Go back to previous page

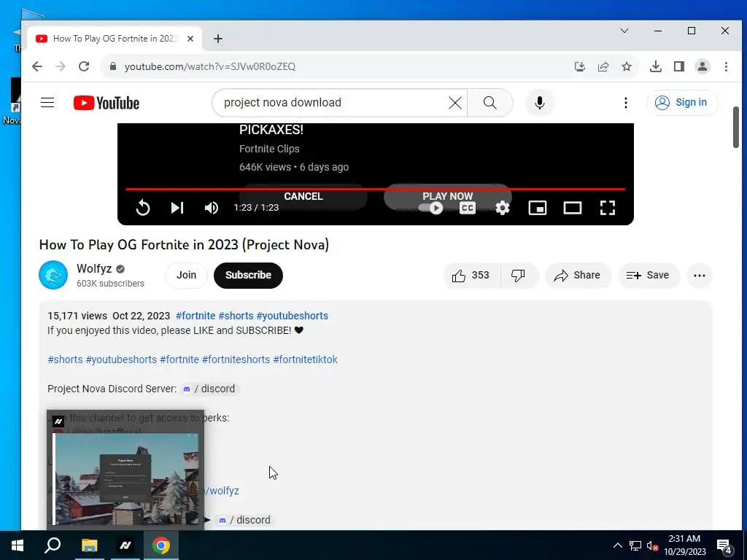point(37,66)
